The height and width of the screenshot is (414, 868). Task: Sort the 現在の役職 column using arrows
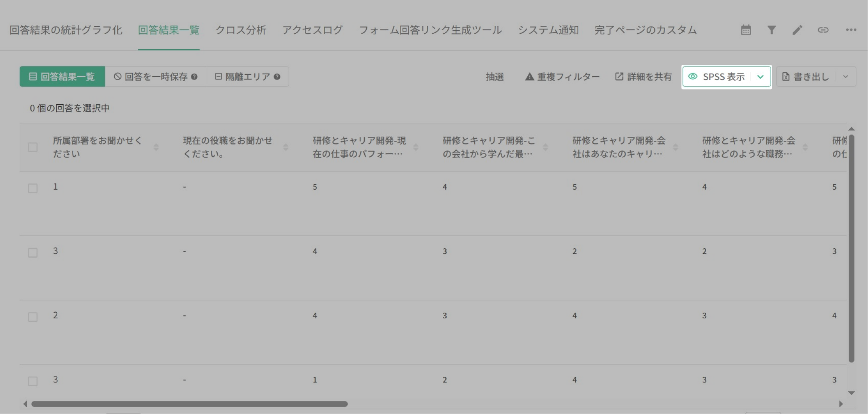[x=286, y=147]
